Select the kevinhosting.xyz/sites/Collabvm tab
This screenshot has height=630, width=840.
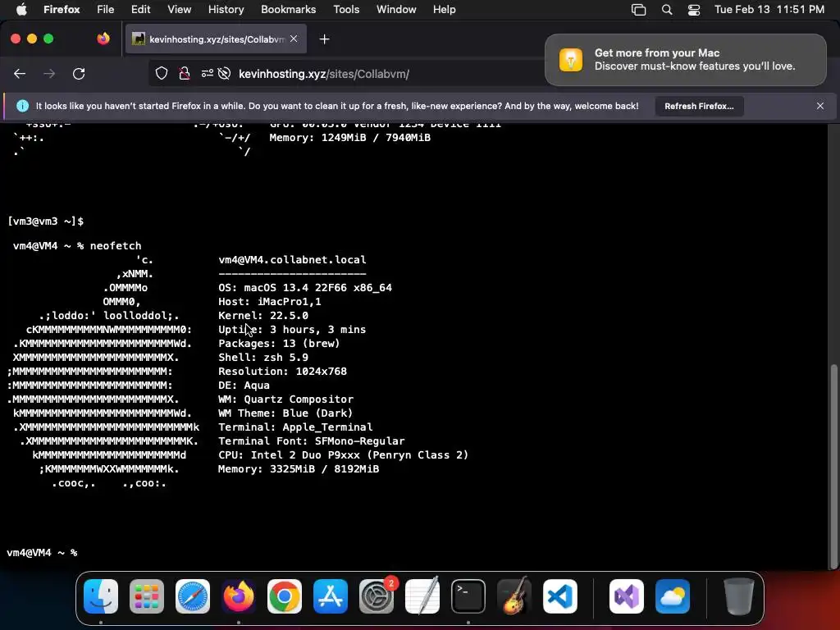216,39
